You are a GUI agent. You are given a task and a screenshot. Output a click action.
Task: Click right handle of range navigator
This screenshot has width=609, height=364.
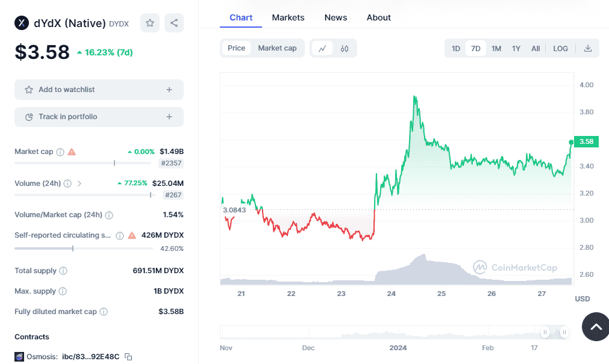click(564, 332)
